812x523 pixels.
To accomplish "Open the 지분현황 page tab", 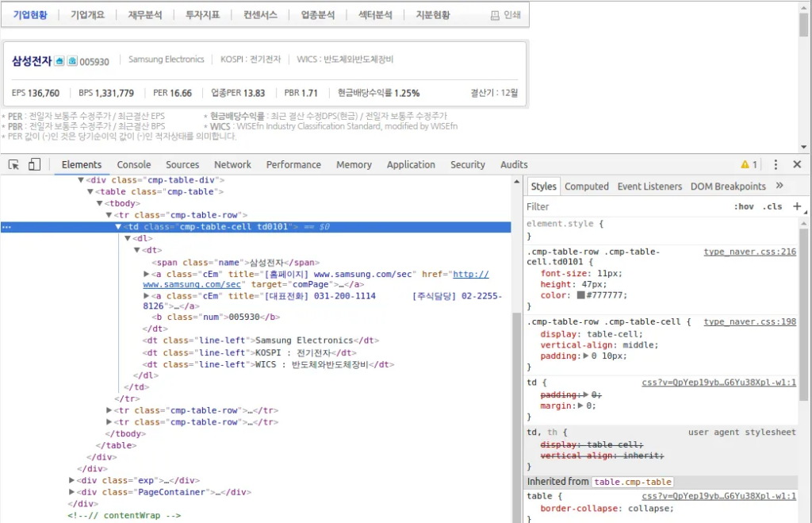I will click(x=432, y=15).
